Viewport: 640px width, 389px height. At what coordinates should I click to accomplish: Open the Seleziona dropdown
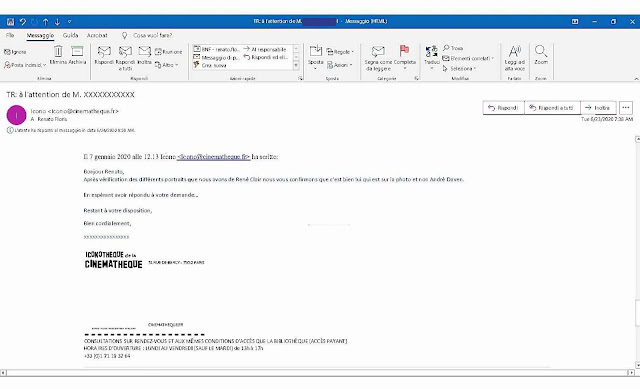tap(459, 69)
